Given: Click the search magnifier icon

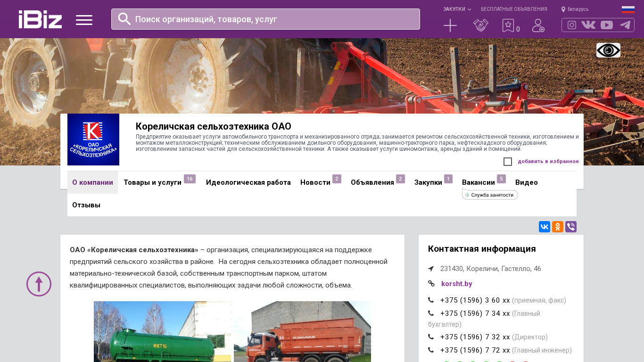Looking at the screenshot, I should tap(124, 19).
